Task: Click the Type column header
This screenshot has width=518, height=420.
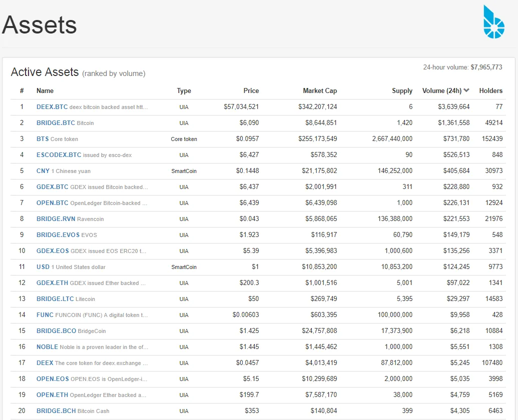Action: (184, 90)
